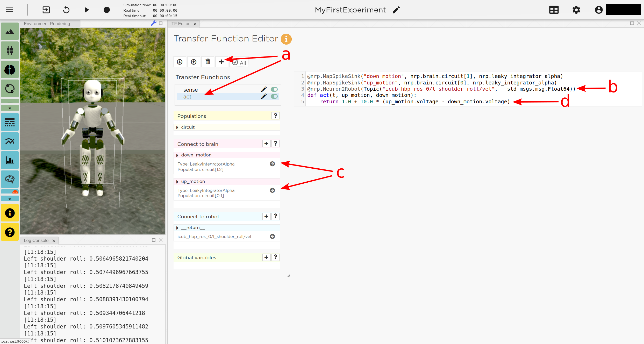Add a new transfer function with plus
Image resolution: width=644 pixels, height=344 pixels.
coord(221,62)
